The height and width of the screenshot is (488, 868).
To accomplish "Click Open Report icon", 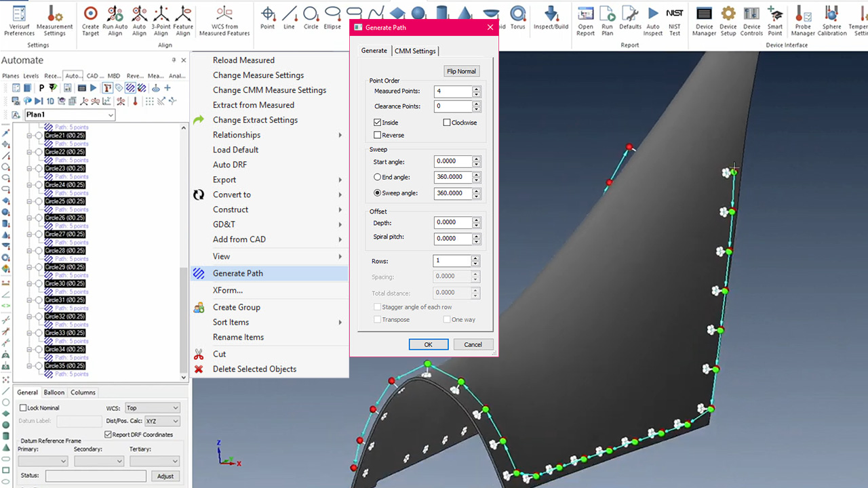I will [x=585, y=21].
